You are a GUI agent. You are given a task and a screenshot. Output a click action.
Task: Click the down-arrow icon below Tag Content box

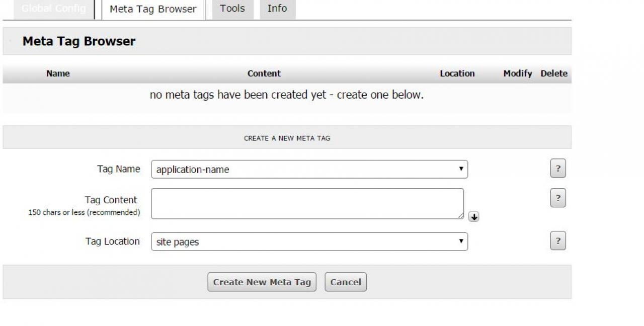click(x=473, y=217)
